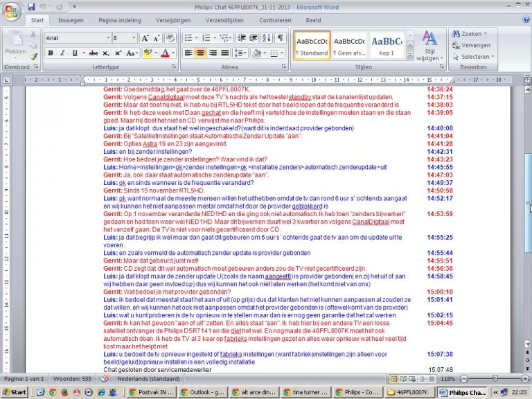The height and width of the screenshot is (399, 532).
Task: Switch to the Invoegen tab
Action: (x=71, y=20)
